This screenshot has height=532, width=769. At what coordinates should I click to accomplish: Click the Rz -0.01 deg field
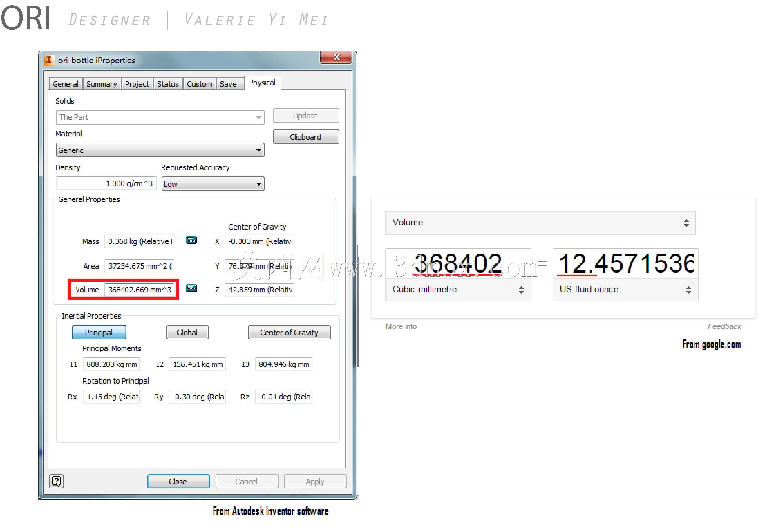click(x=284, y=397)
